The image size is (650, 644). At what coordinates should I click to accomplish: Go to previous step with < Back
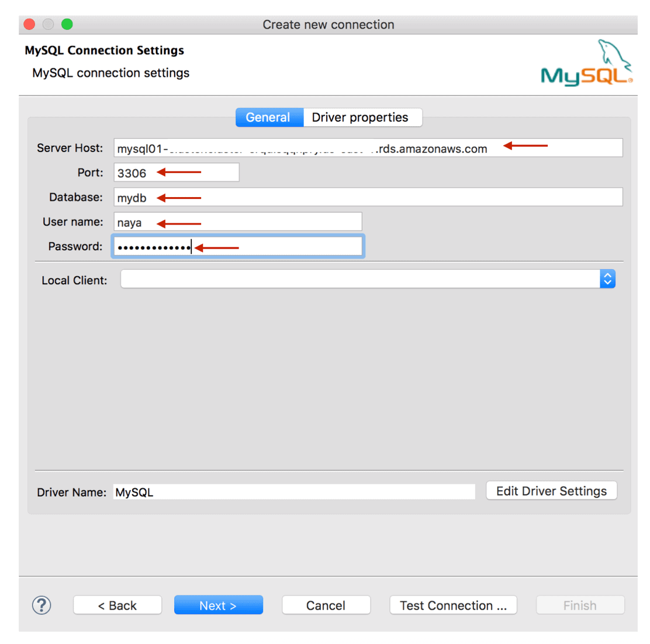pyautogui.click(x=117, y=605)
